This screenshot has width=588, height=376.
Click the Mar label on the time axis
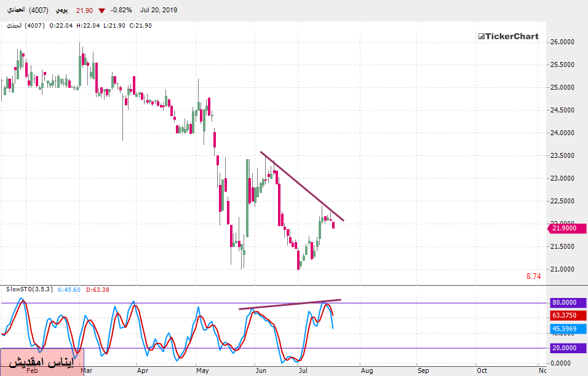pyautogui.click(x=87, y=370)
